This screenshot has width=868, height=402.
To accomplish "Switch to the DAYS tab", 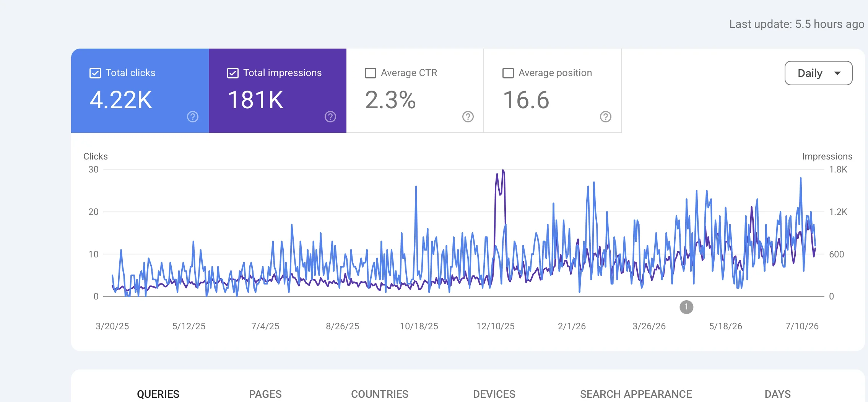I will 778,394.
